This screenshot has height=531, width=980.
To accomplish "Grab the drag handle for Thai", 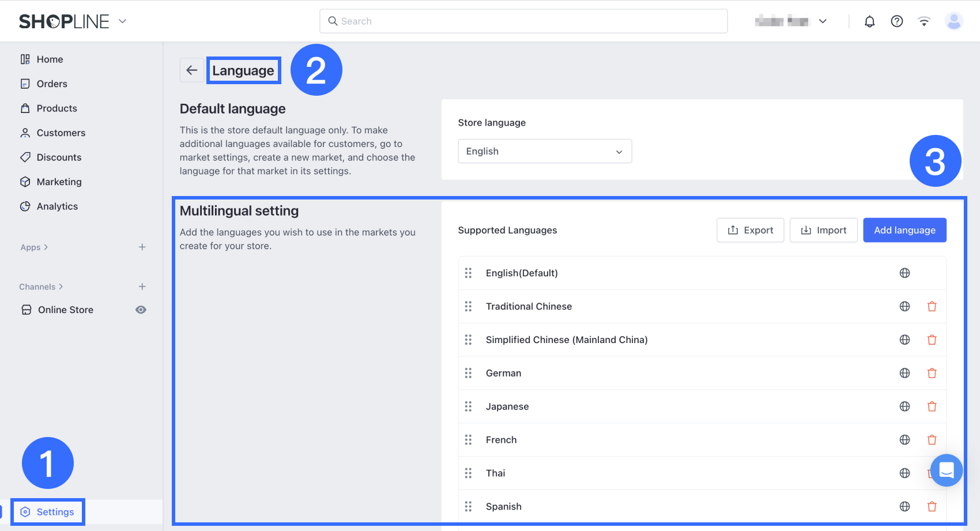I will [468, 473].
